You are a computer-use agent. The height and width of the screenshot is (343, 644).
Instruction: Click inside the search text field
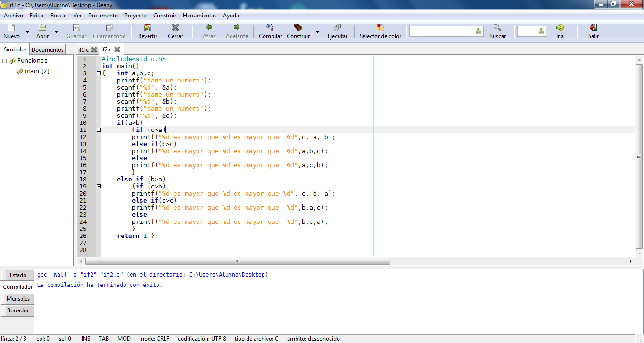point(444,31)
